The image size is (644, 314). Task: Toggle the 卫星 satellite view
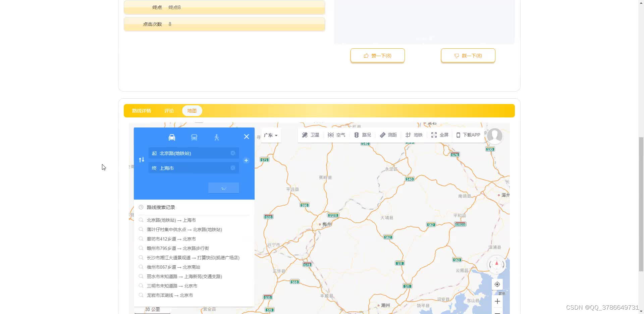pos(311,135)
